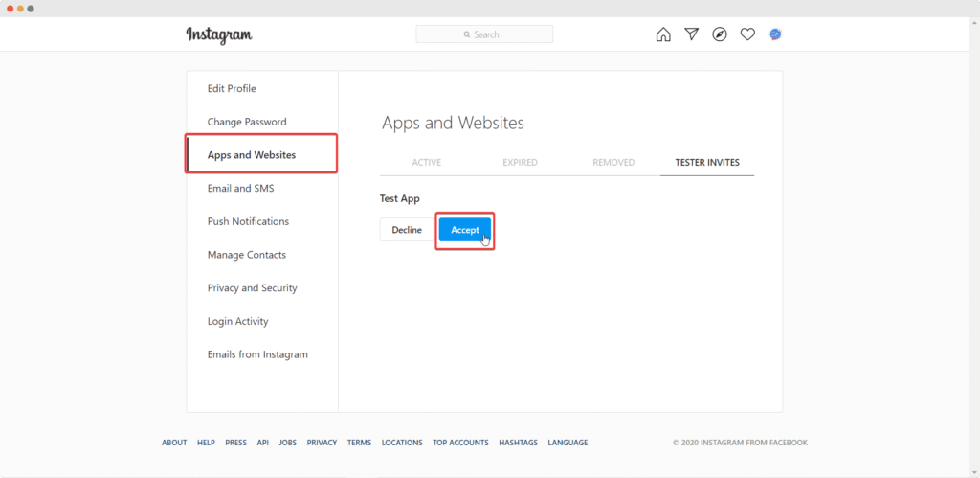Go to the Instagram Home icon
The height and width of the screenshot is (478, 980).
[663, 34]
